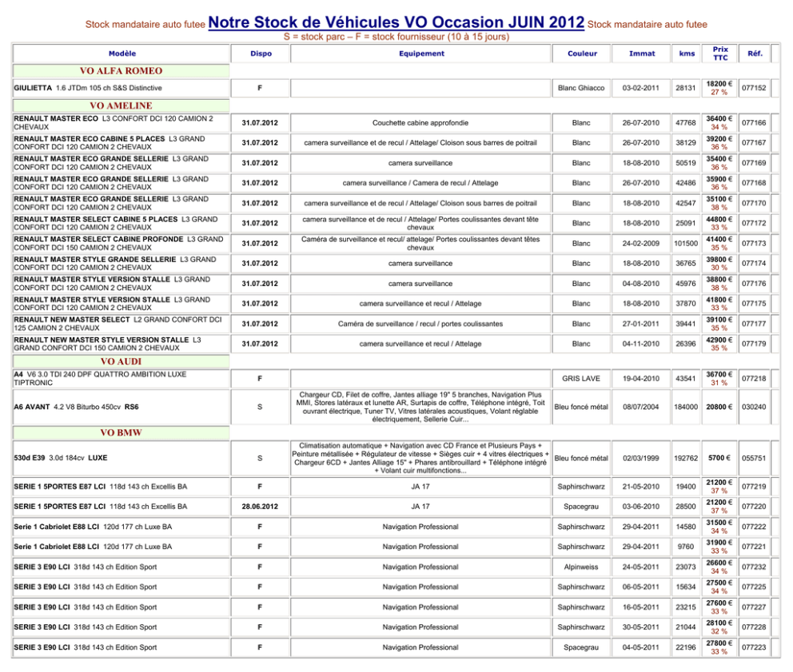Click the Couleur column header
Image resolution: width=793 pixels, height=672 pixels.
click(x=582, y=54)
